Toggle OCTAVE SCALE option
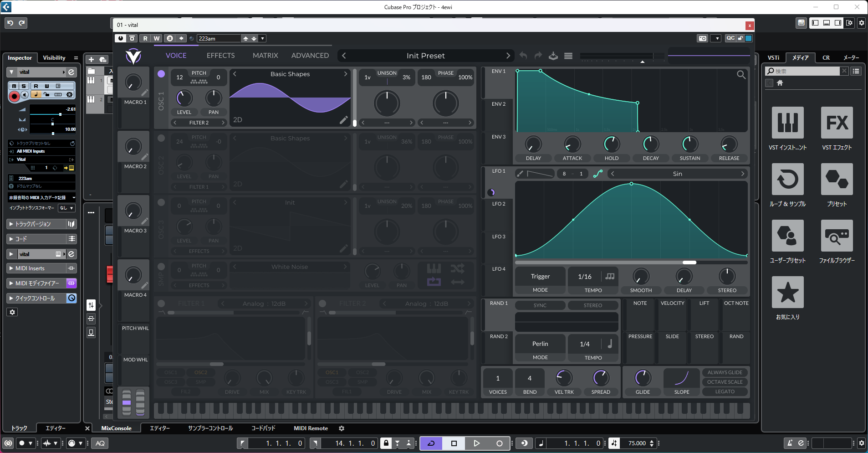Viewport: 868px width, 453px height. tap(725, 382)
